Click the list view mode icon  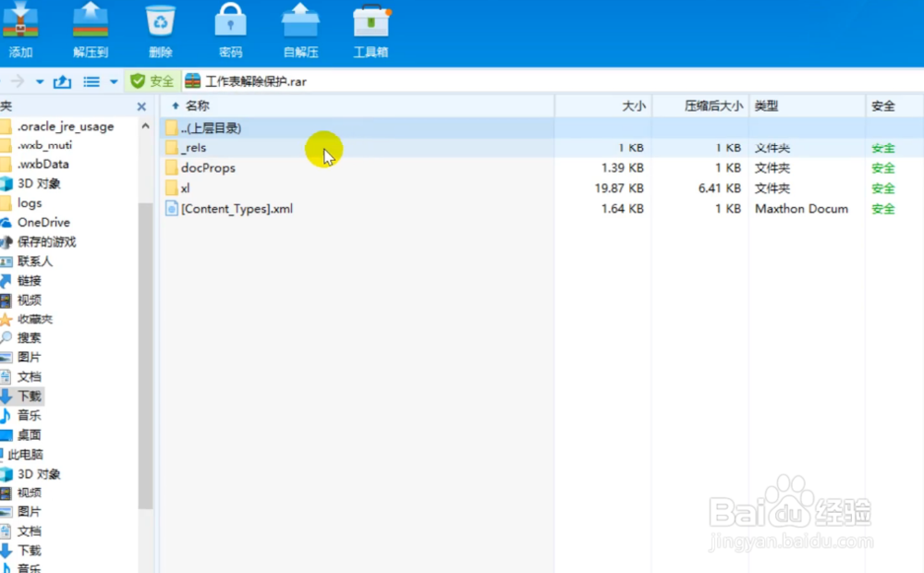click(x=91, y=81)
